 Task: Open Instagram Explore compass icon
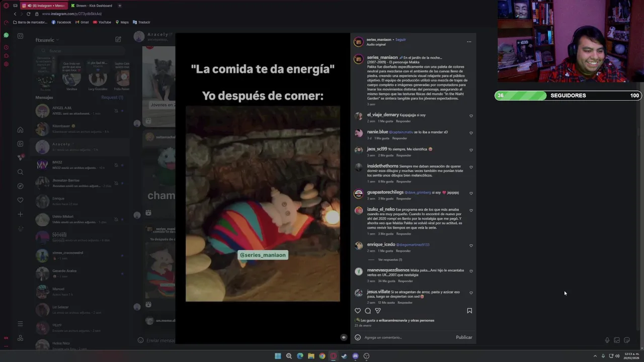[x=20, y=186]
